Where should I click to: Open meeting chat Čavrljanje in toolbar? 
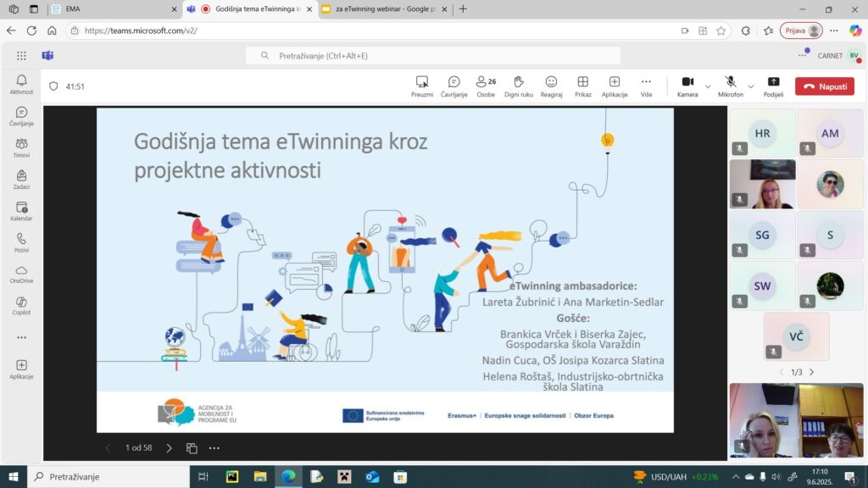454,86
